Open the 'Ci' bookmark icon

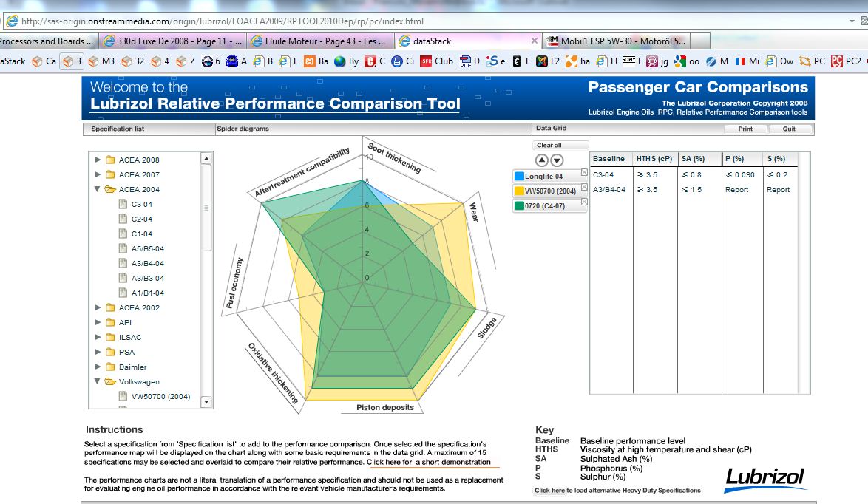point(397,61)
